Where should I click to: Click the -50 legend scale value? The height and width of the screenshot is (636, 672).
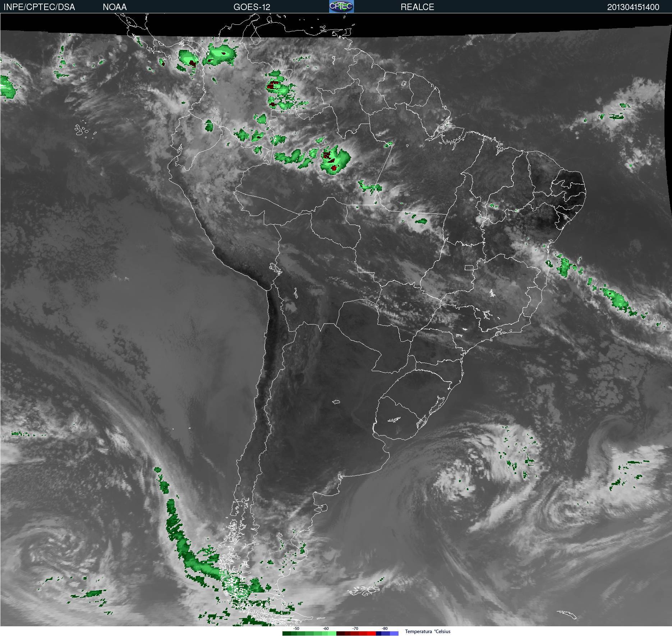(x=296, y=628)
